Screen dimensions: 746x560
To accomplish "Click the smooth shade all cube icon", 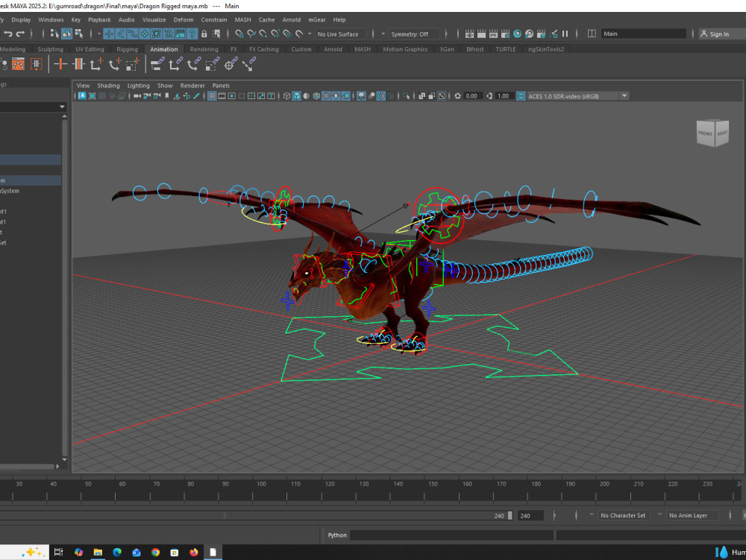I will [x=296, y=96].
